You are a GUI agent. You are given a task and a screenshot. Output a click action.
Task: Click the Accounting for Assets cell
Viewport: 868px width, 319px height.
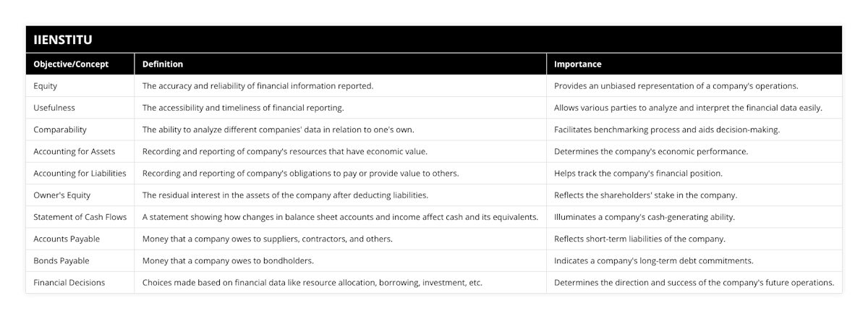coord(75,151)
